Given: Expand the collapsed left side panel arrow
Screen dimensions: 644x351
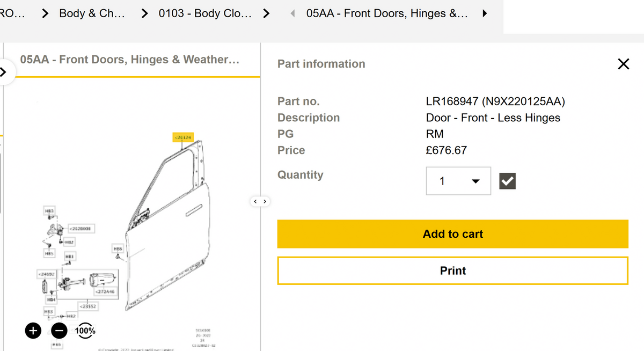Looking at the screenshot, I should [x=3, y=71].
